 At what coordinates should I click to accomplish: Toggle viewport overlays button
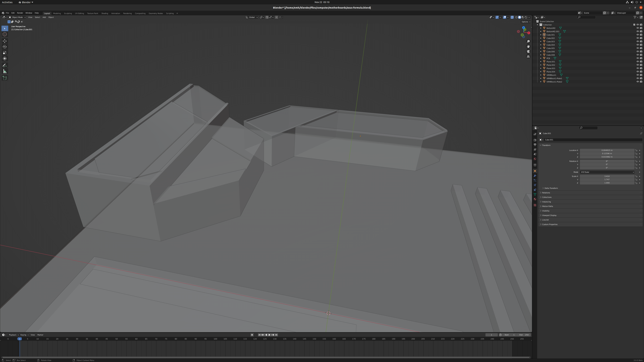pyautogui.click(x=505, y=17)
